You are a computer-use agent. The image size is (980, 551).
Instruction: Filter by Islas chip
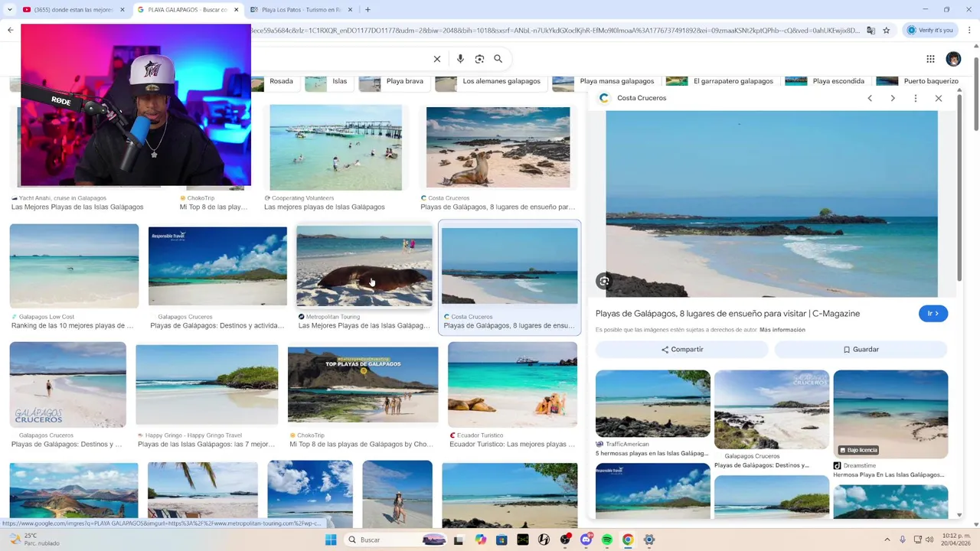click(x=329, y=81)
